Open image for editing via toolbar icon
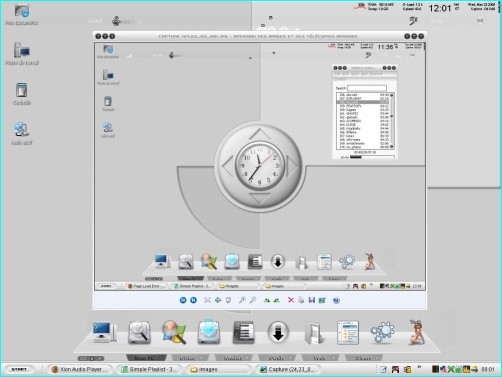This screenshot has height=377, width=502. (322, 300)
